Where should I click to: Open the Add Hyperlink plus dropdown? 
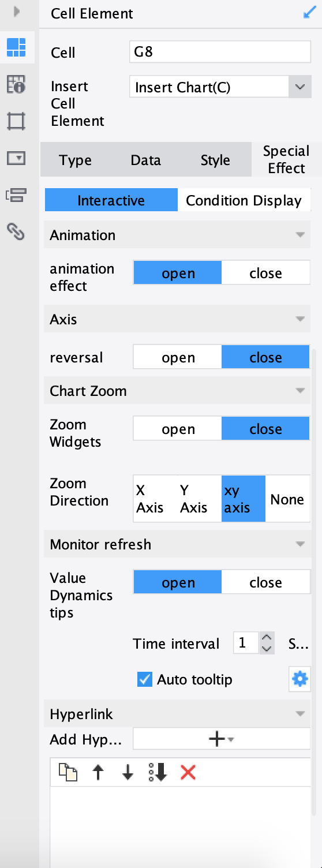point(221,739)
